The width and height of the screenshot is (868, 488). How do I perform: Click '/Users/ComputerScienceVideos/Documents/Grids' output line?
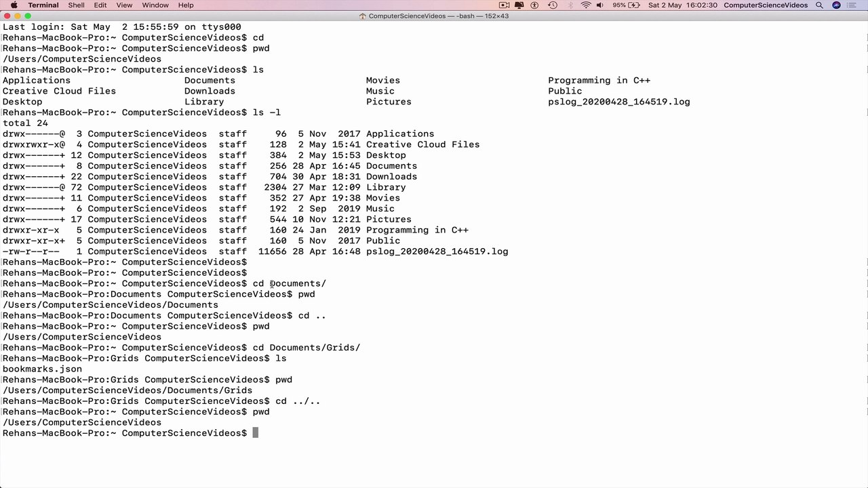[x=127, y=390]
